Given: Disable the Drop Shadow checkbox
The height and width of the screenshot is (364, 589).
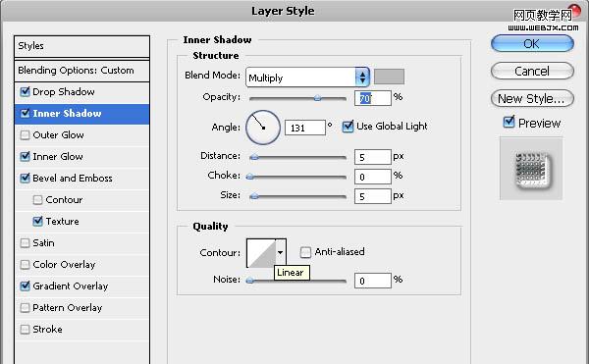Looking at the screenshot, I should point(25,92).
